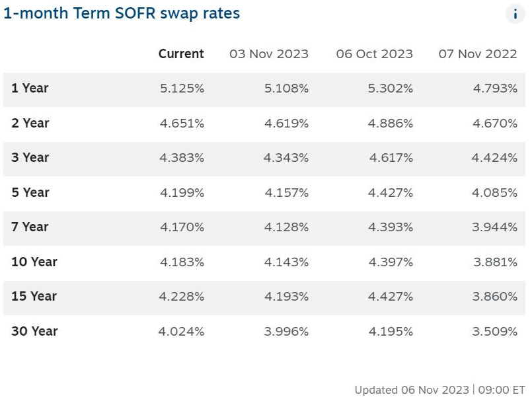Select the Current column header
Screen dimensions: 532x407
tap(181, 54)
